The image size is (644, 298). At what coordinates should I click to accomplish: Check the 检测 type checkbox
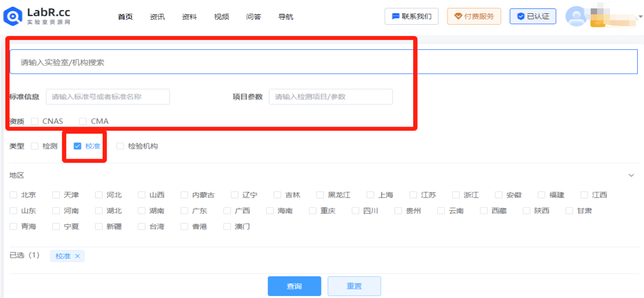[x=35, y=146]
